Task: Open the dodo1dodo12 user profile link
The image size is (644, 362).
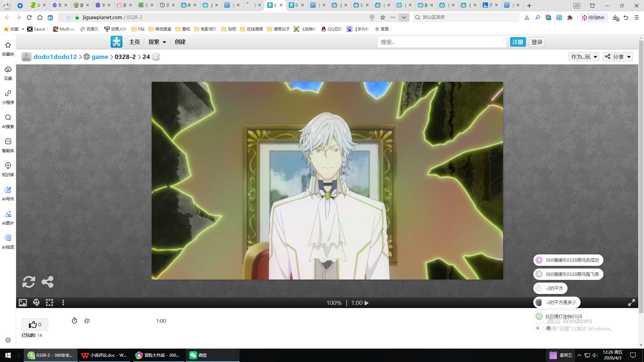Action: pyautogui.click(x=55, y=57)
